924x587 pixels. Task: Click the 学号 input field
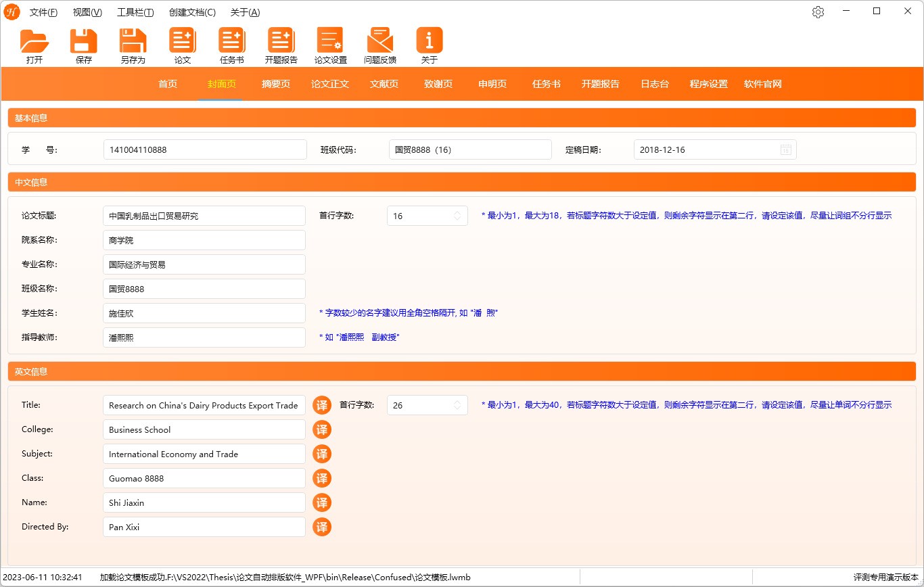tap(204, 149)
